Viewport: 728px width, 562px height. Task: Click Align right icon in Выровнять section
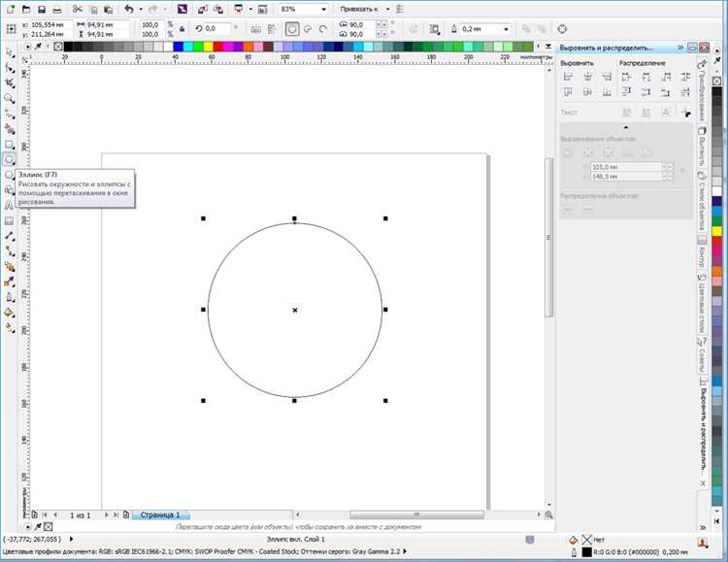(x=607, y=77)
